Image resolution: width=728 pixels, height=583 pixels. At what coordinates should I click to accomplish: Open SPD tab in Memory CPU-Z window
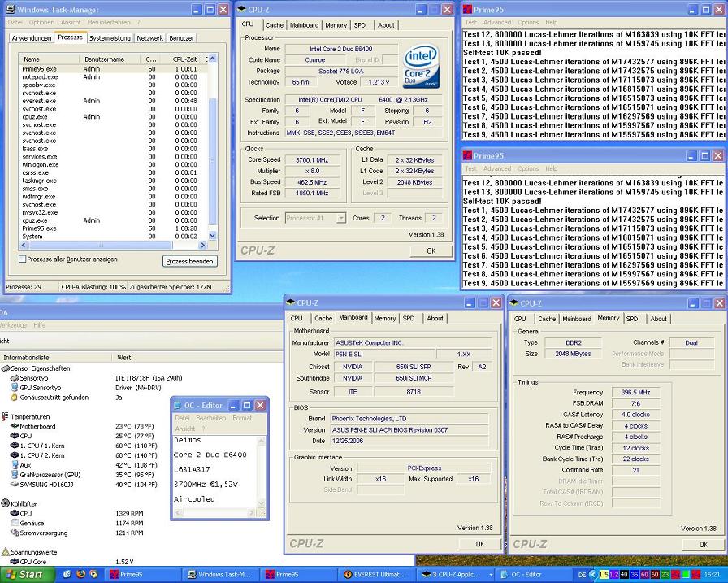point(632,319)
